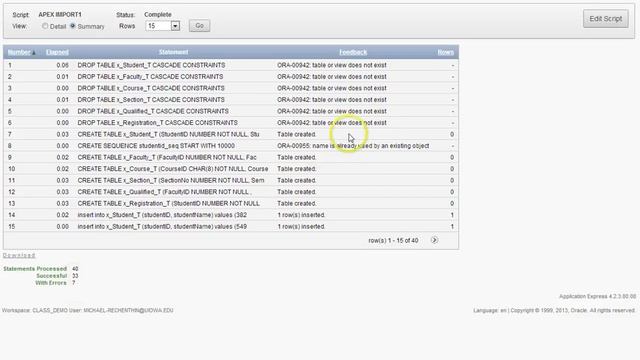Click CREATE TABLE x_Course_T statement
The image size is (640, 360).
click(x=173, y=169)
